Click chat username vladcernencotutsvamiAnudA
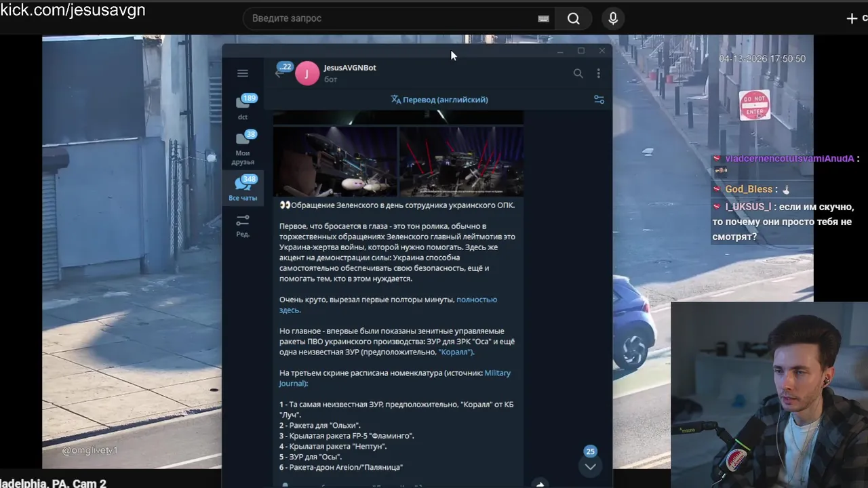 coord(789,159)
